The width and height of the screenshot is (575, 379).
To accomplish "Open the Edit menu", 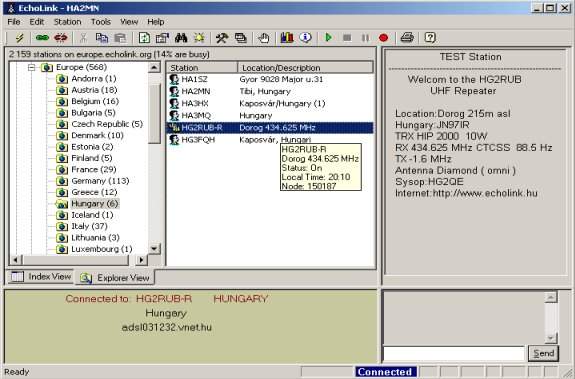I will click(37, 22).
